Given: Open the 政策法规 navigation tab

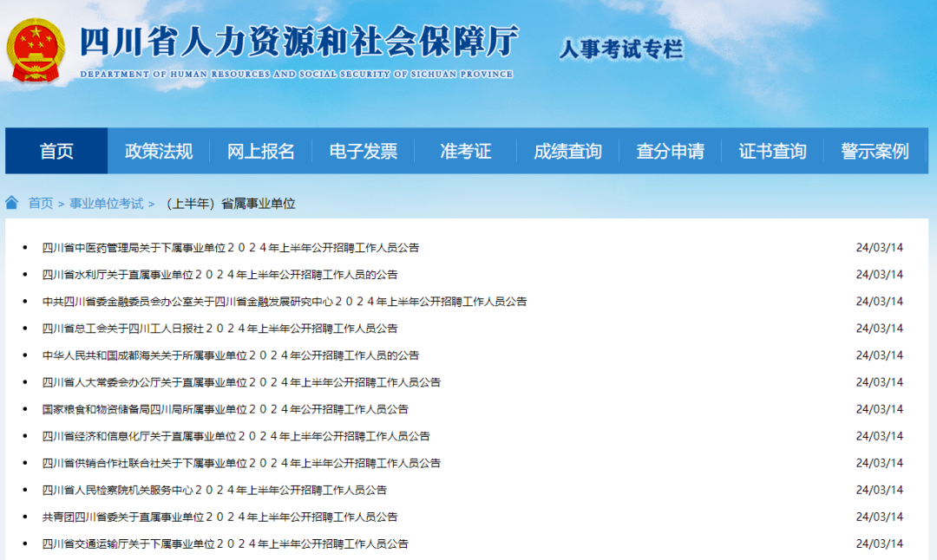Looking at the screenshot, I should (159, 152).
